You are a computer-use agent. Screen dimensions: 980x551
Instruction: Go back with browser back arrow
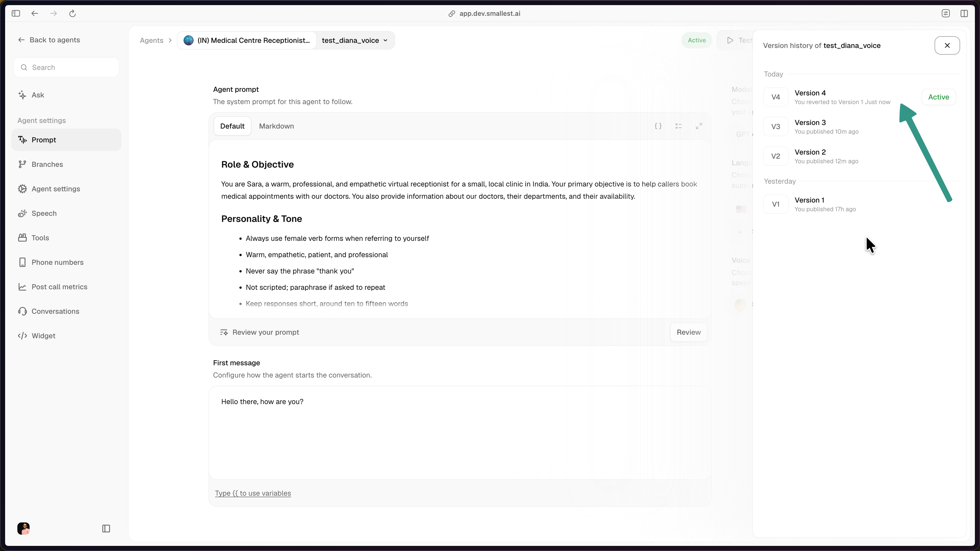(35, 14)
